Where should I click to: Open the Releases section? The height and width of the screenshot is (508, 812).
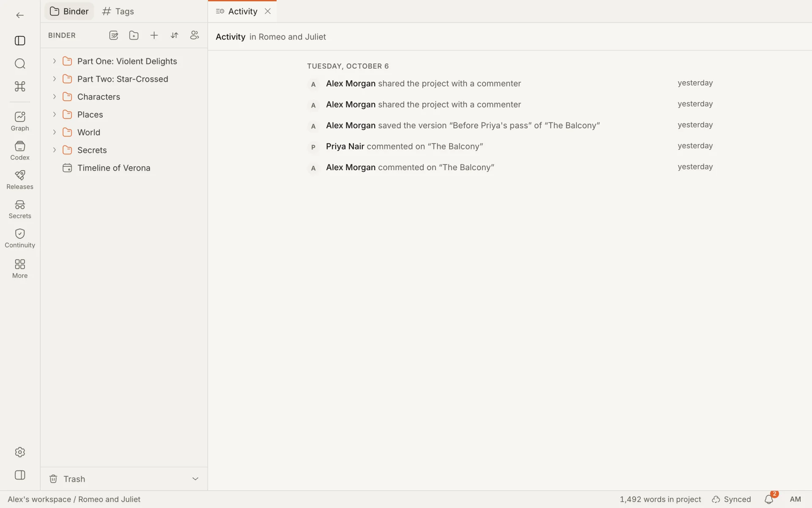[x=20, y=180]
